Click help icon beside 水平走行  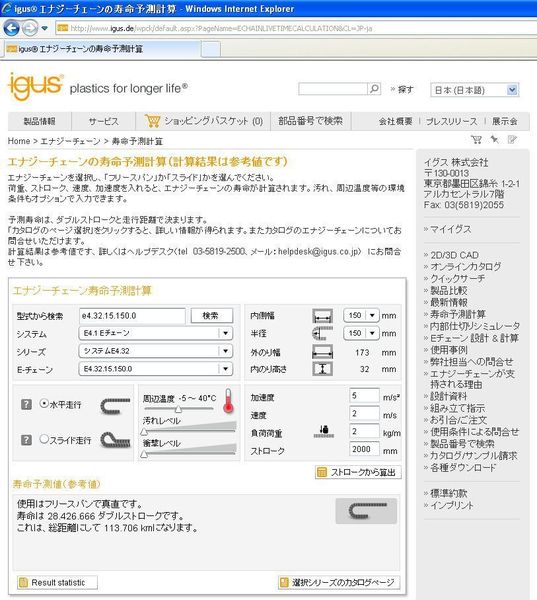26,404
